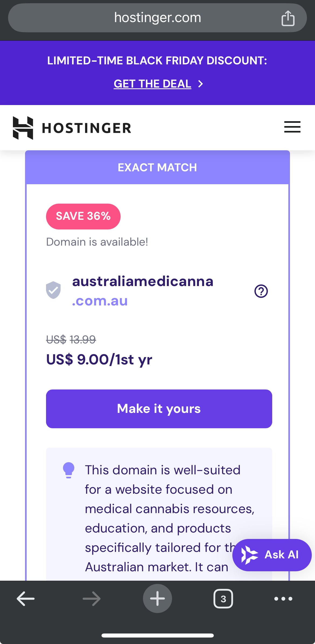
Task: Open the hamburger navigation menu
Action: pyautogui.click(x=292, y=127)
